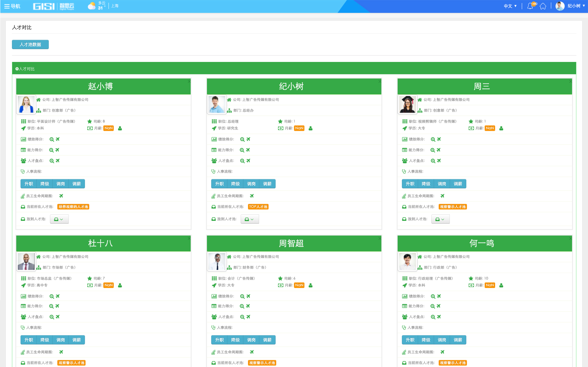
Task: Open 放到人才池 dropdown on 纪小树 card
Action: pyautogui.click(x=250, y=219)
